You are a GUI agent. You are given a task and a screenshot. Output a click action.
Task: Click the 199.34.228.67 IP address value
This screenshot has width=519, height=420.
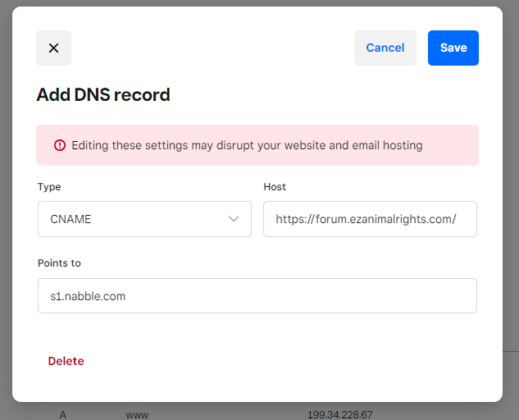(339, 414)
